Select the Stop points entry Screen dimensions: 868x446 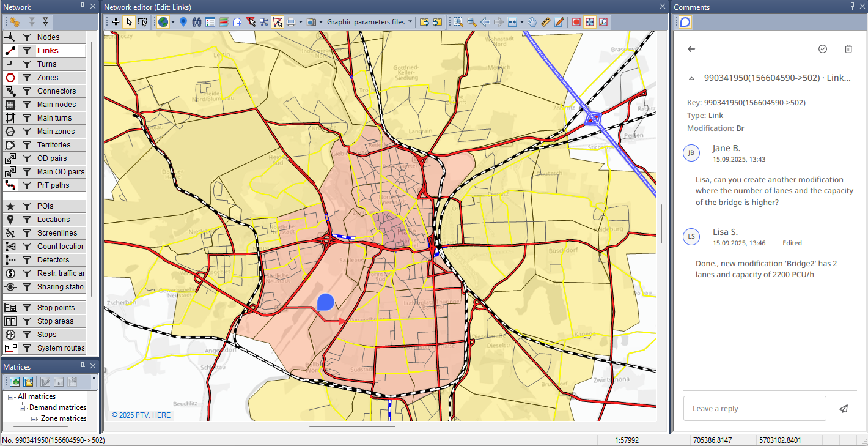tap(56, 308)
